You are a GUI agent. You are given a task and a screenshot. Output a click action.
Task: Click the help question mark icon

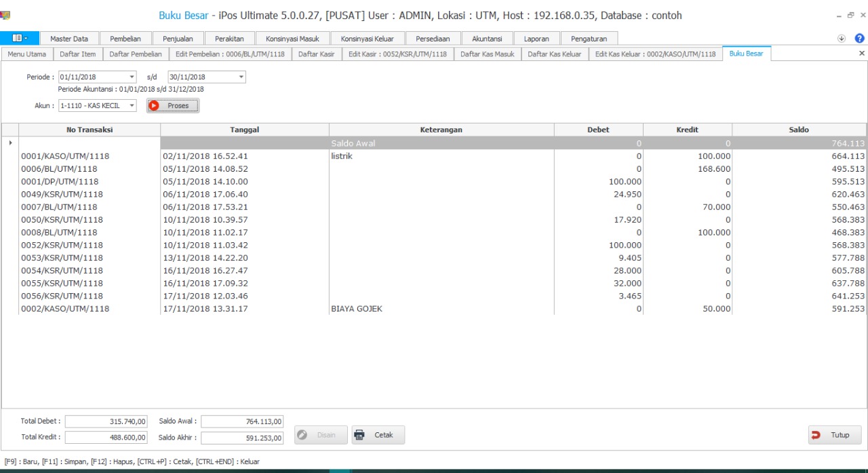coord(859,39)
